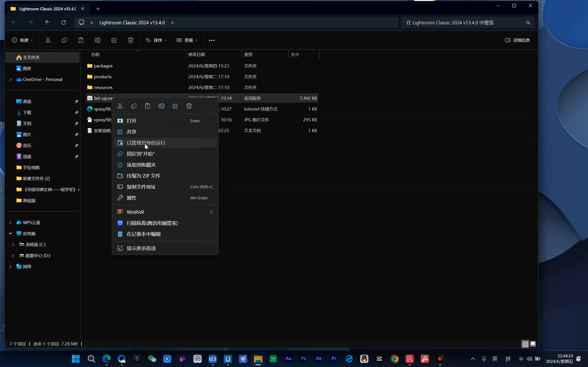
Task: Collapse the 此电脑 tree node
Action: 10,234
